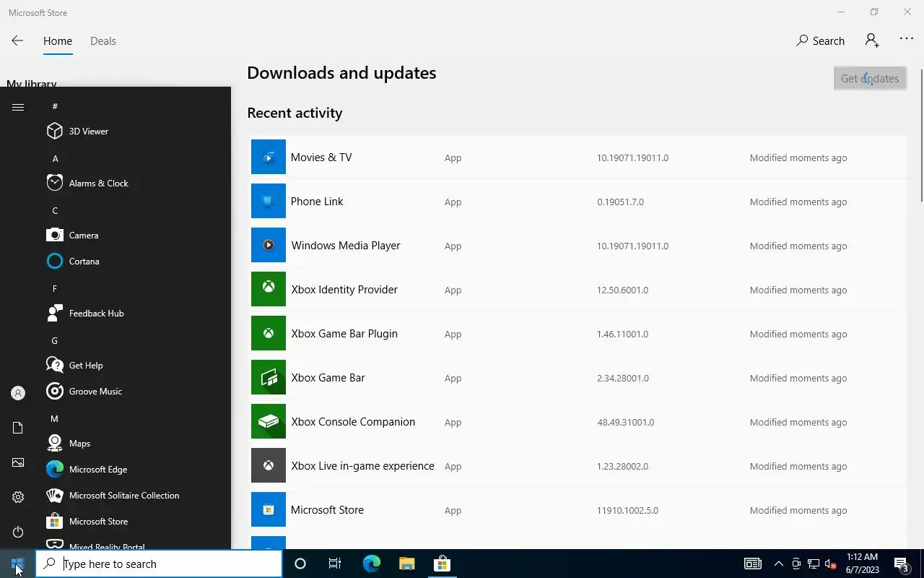Image resolution: width=924 pixels, height=578 pixels.
Task: Click the sign-in account icon
Action: tap(872, 40)
